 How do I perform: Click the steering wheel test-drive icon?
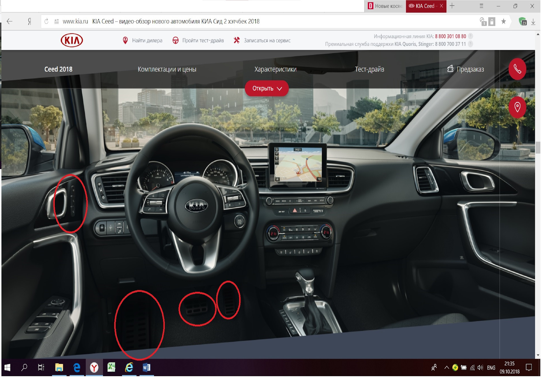(x=175, y=40)
